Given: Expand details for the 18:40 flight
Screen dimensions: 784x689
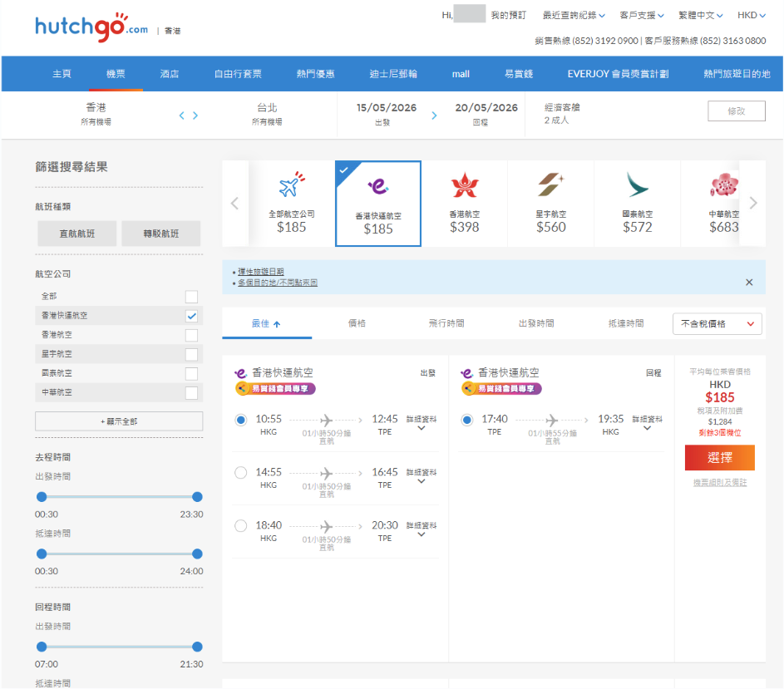Looking at the screenshot, I should click(422, 529).
